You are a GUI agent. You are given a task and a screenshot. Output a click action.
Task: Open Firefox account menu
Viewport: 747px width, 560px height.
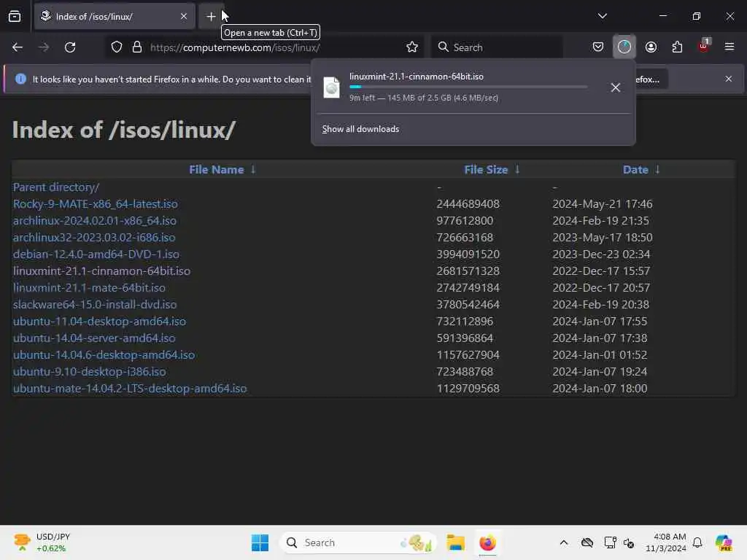[x=651, y=47]
